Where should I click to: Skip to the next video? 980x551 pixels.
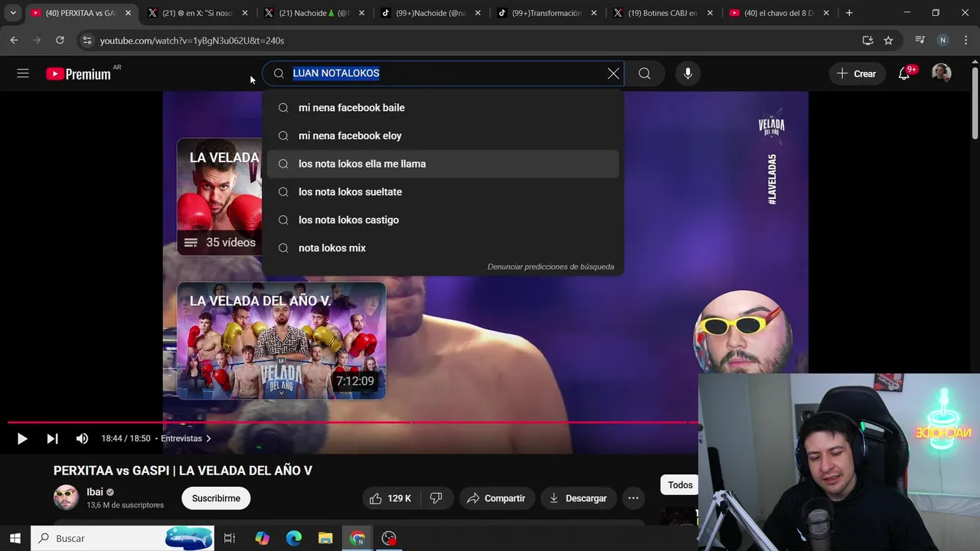click(52, 439)
